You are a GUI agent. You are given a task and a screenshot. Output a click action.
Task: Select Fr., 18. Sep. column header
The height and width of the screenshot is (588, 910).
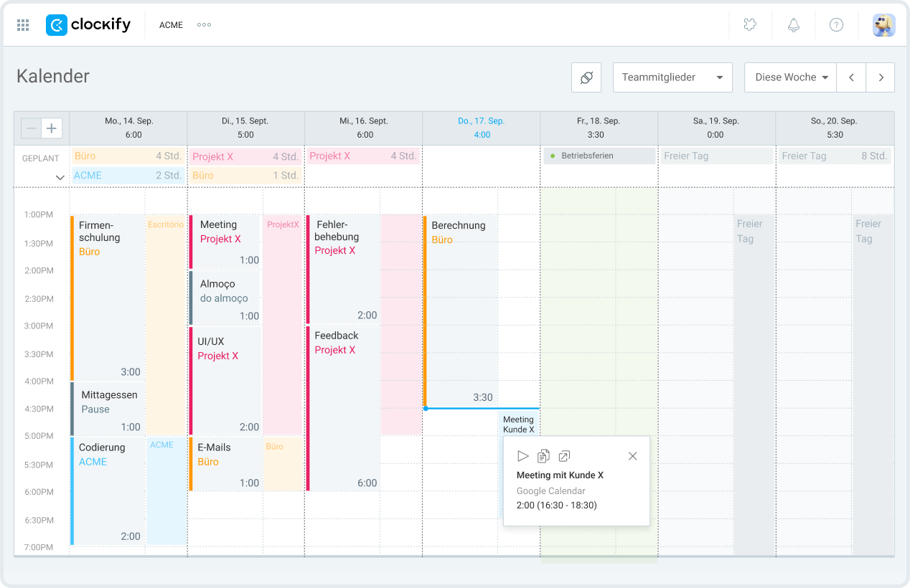click(599, 128)
